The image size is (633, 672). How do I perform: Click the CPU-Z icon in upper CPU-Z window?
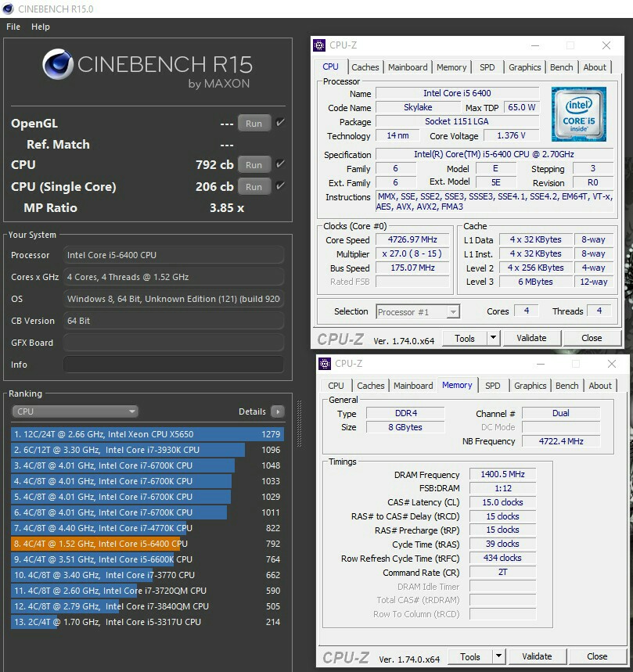[x=319, y=45]
